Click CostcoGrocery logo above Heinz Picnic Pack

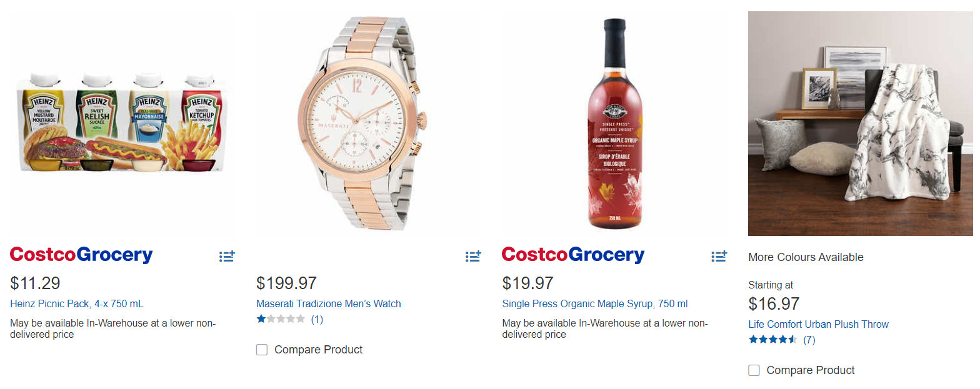coord(81,255)
